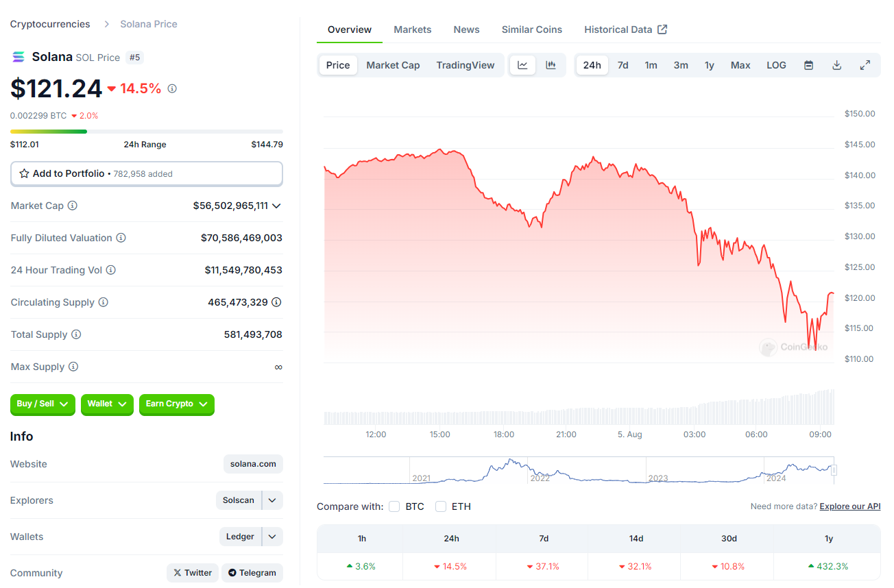894x588 pixels.
Task: Click the download chart data icon
Action: point(836,65)
